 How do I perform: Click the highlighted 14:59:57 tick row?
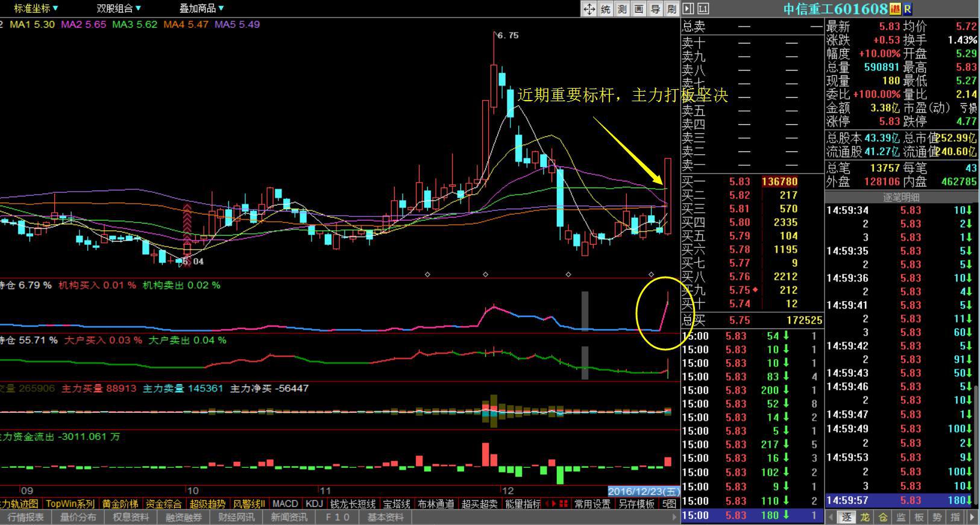(x=899, y=500)
